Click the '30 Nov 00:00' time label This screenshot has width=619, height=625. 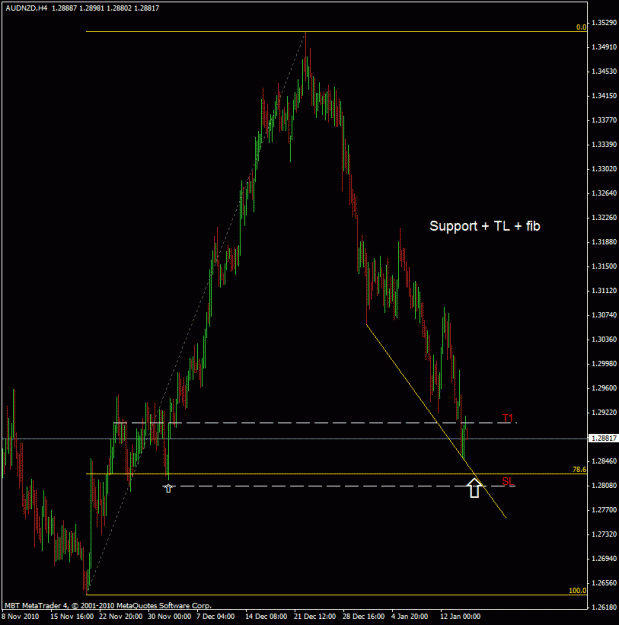(x=169, y=616)
